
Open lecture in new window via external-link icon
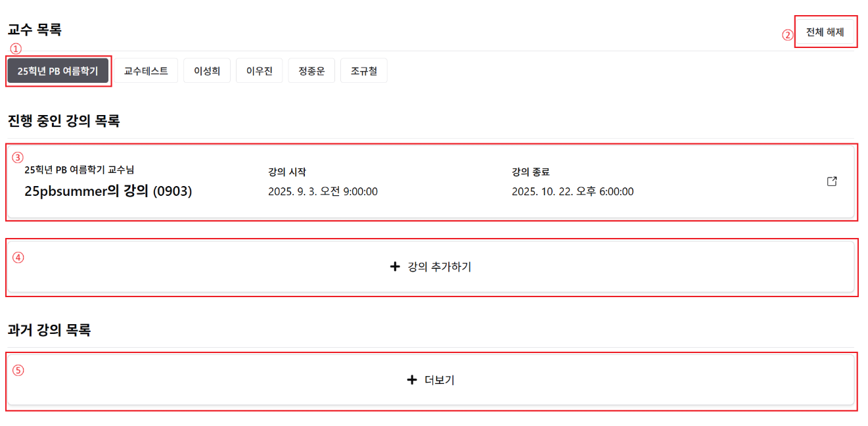coord(832,181)
